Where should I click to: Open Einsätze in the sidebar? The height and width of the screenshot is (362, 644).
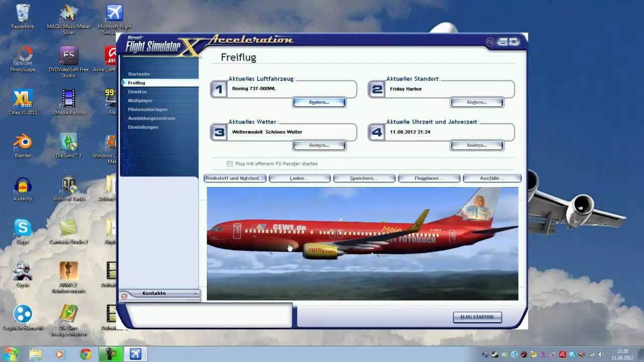click(x=137, y=92)
